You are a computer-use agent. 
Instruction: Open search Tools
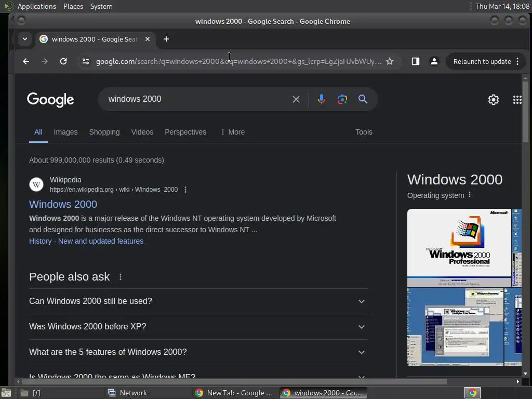(x=364, y=132)
